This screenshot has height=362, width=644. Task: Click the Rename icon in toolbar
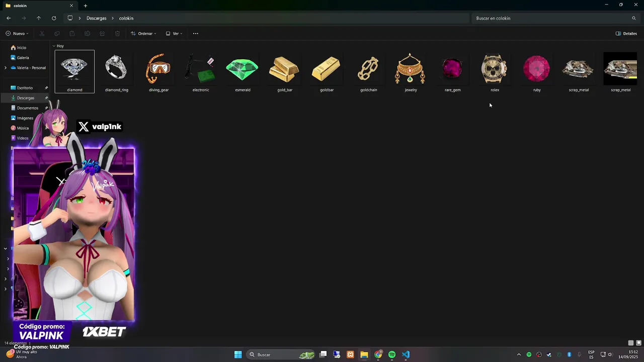coord(87,34)
